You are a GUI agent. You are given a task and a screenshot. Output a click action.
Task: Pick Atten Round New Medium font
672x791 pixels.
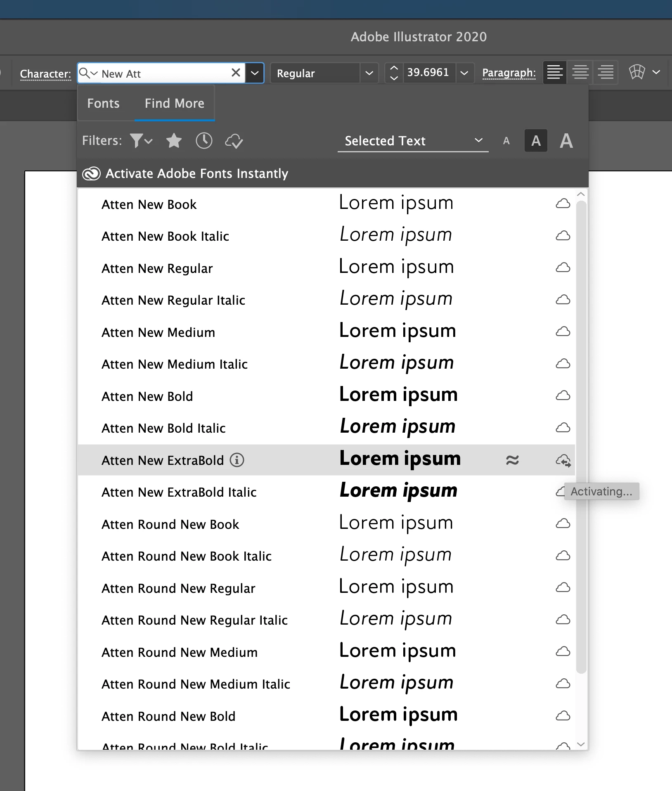tap(326, 652)
